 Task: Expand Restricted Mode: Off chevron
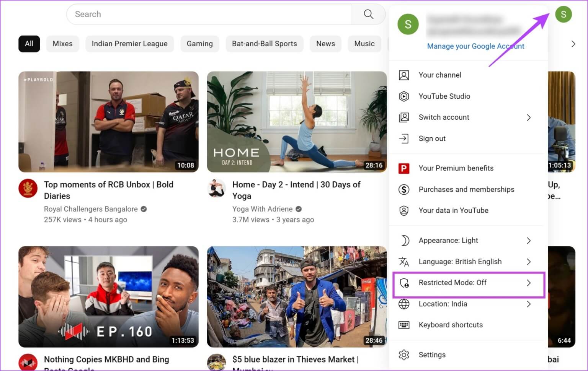click(x=529, y=283)
